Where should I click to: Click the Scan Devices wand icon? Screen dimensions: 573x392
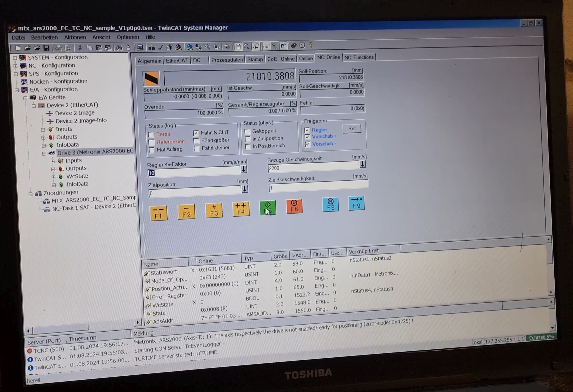(207, 47)
